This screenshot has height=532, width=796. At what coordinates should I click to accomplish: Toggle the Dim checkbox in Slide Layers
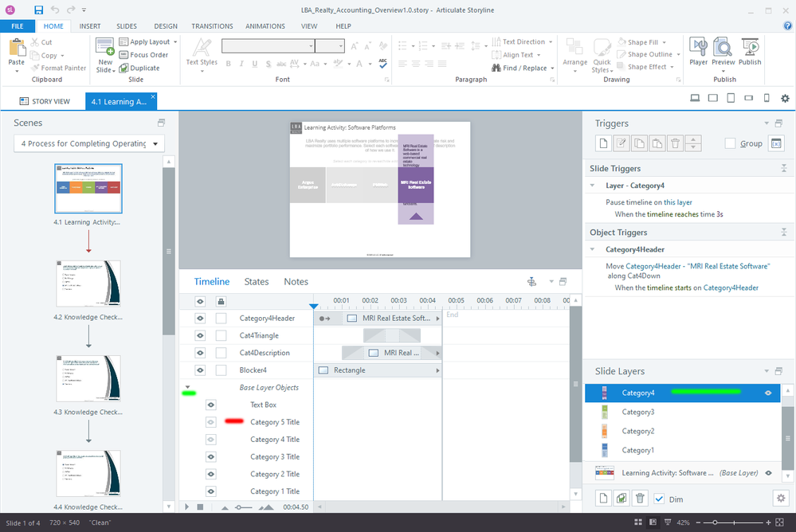pos(659,499)
